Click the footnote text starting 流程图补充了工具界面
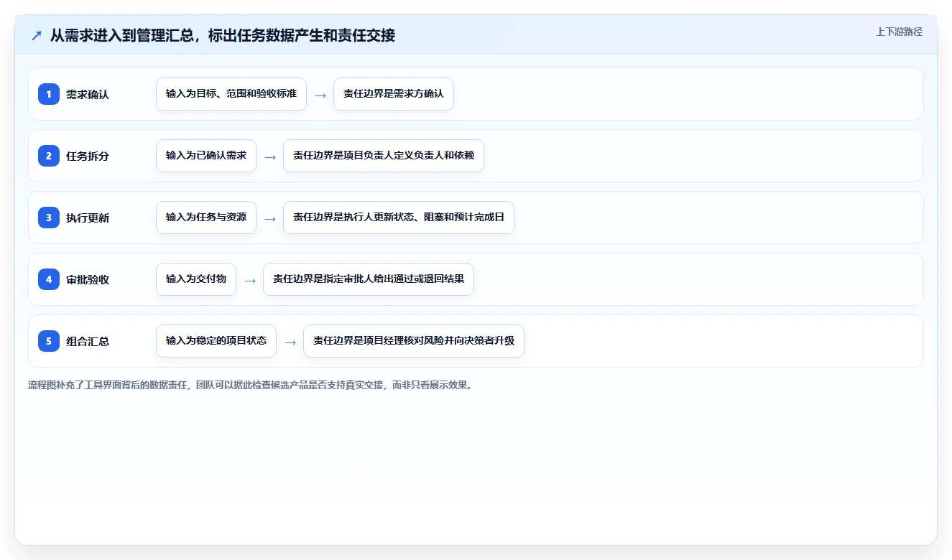Image resolution: width=952 pixels, height=560 pixels. [x=251, y=385]
